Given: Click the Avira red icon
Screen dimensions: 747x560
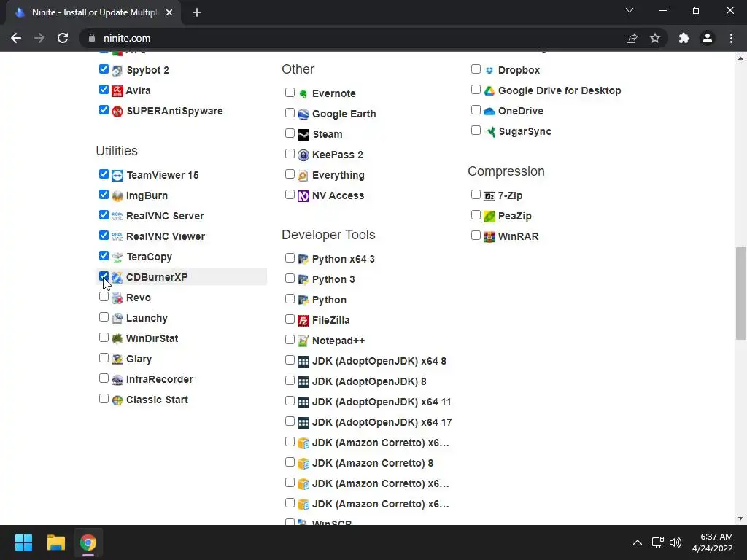Looking at the screenshot, I should pos(117,91).
